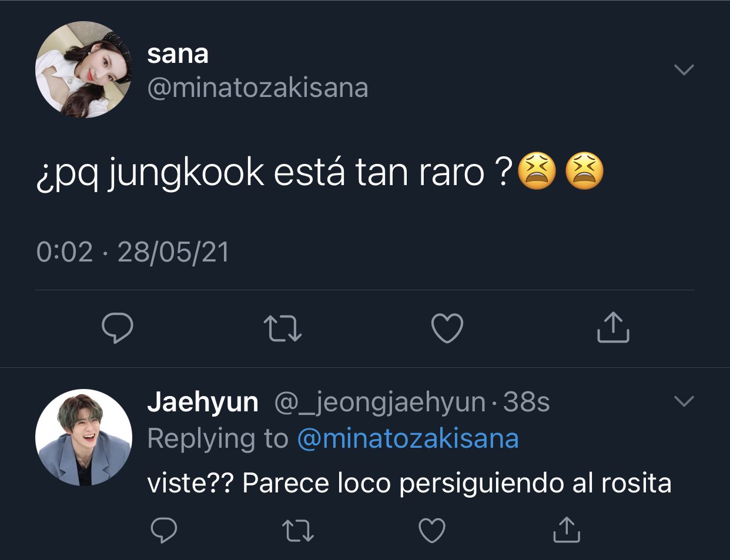Screen dimensions: 730x560
Task: Reply to sana's main tweet
Action: click(118, 328)
